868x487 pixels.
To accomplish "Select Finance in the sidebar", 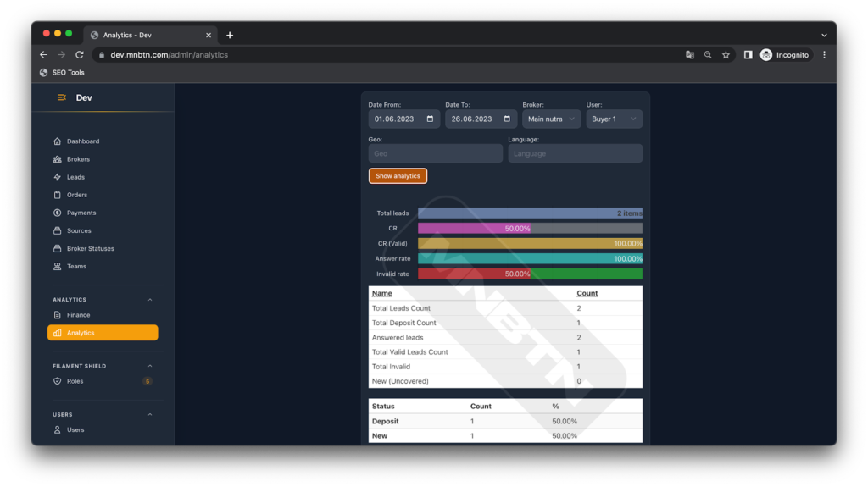I will 78,315.
